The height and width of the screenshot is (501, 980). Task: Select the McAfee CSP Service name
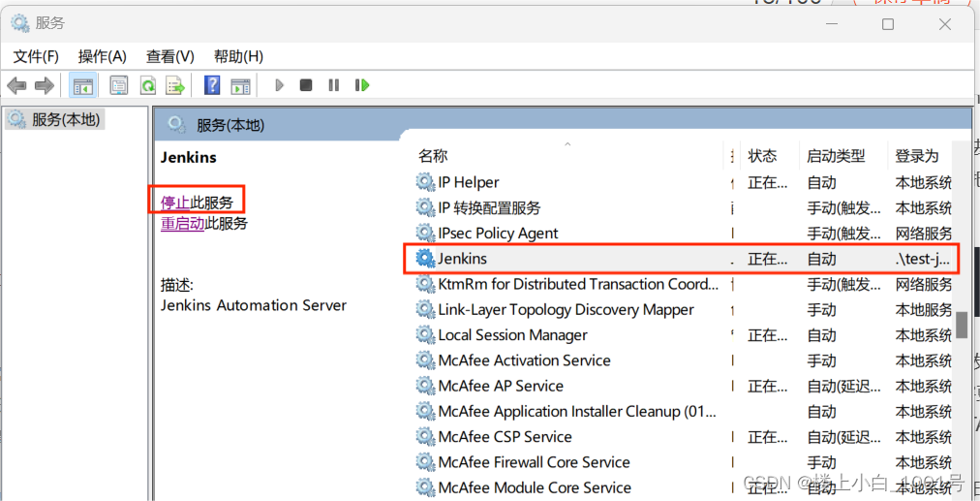[505, 437]
